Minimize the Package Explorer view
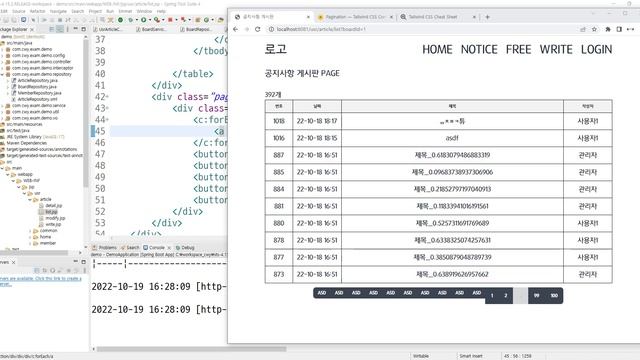The image size is (640, 360). [76, 29]
